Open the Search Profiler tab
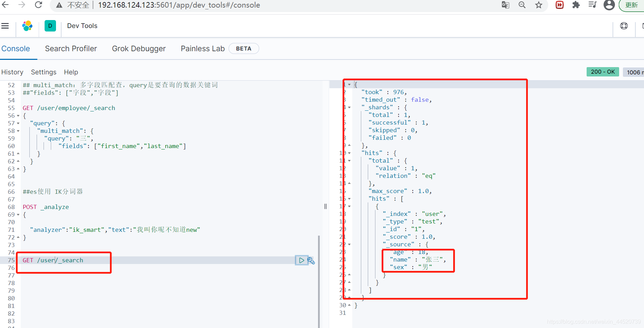 (71, 49)
